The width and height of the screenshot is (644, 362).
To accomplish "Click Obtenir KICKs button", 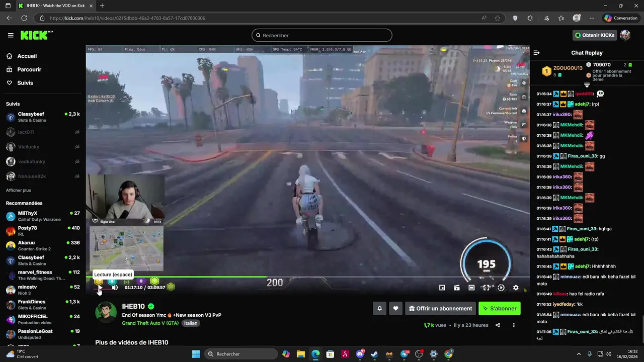I will [595, 35].
